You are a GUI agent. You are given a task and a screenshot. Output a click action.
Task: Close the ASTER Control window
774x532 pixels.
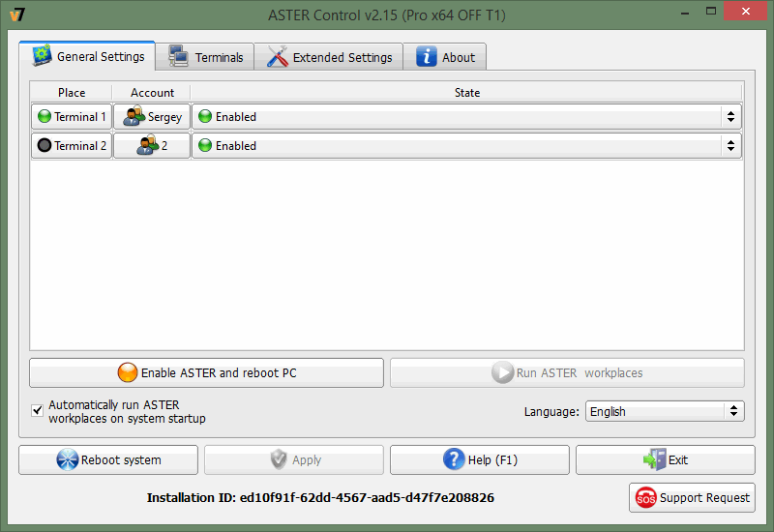(745, 11)
